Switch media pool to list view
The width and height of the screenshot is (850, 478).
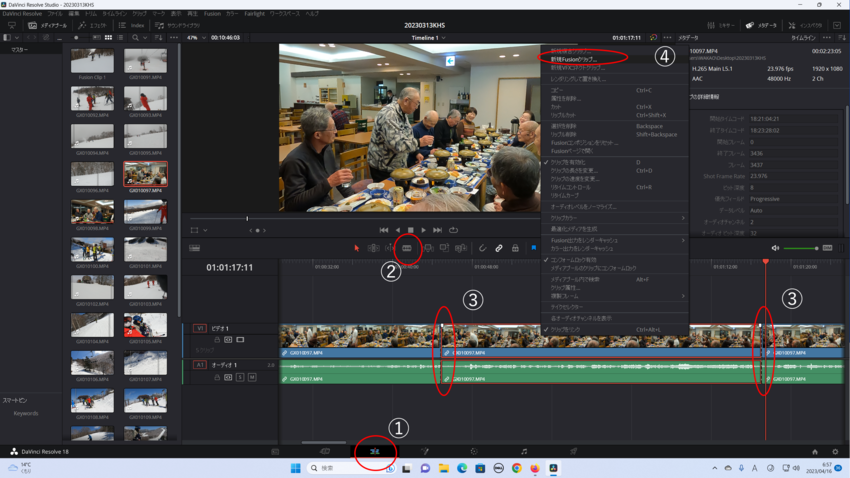click(120, 38)
